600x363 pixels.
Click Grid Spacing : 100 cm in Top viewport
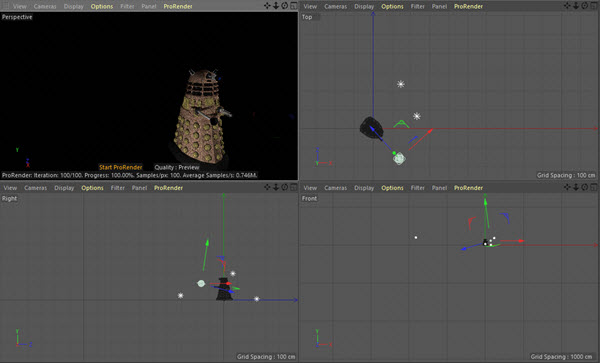click(x=566, y=175)
